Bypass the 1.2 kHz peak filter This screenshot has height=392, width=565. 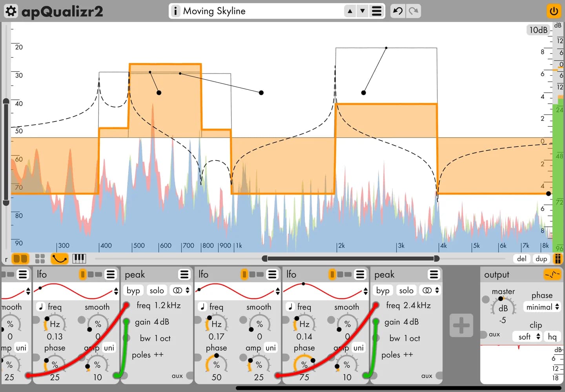[x=133, y=290]
